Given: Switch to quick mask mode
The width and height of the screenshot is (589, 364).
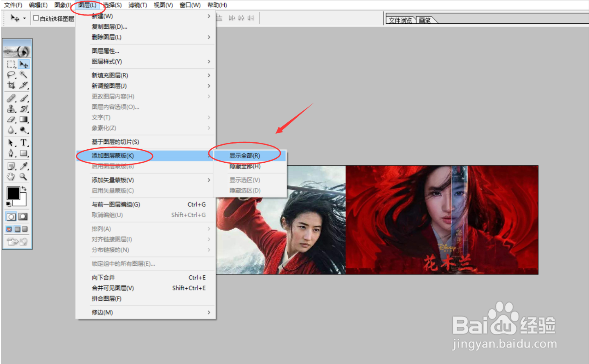Looking at the screenshot, I should [x=23, y=217].
